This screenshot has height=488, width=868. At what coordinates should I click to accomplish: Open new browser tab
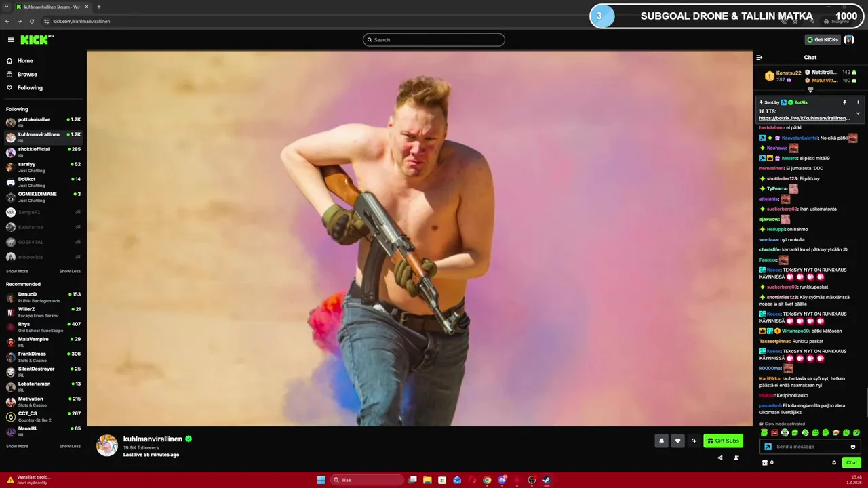coord(99,7)
